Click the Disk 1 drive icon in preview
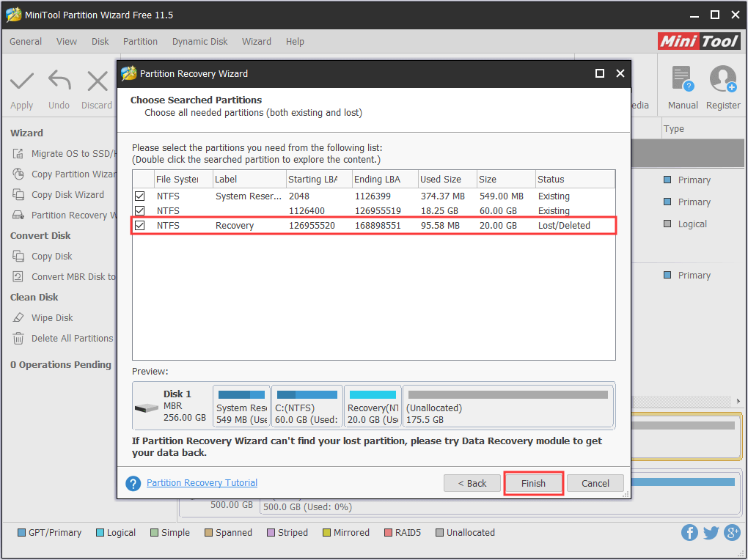Viewport: 748px width, 560px height. tap(147, 408)
